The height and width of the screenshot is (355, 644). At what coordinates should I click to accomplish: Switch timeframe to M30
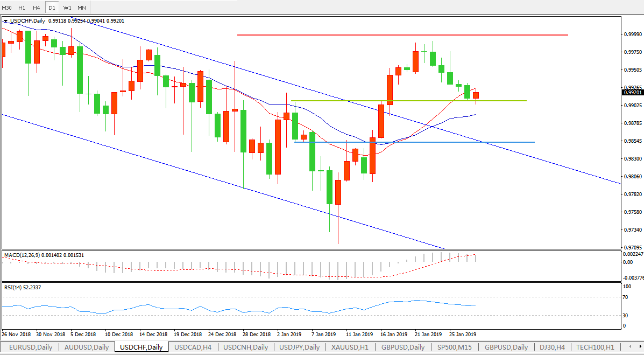(x=8, y=8)
